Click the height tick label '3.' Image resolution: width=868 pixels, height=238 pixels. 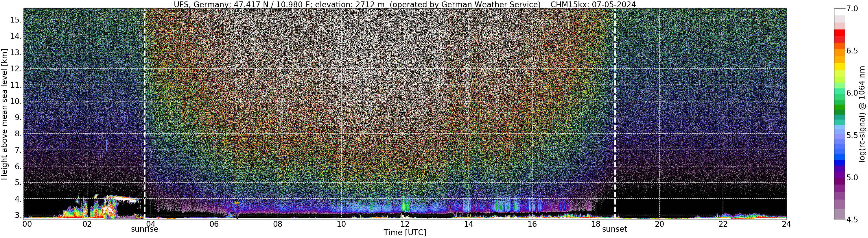pos(19,215)
